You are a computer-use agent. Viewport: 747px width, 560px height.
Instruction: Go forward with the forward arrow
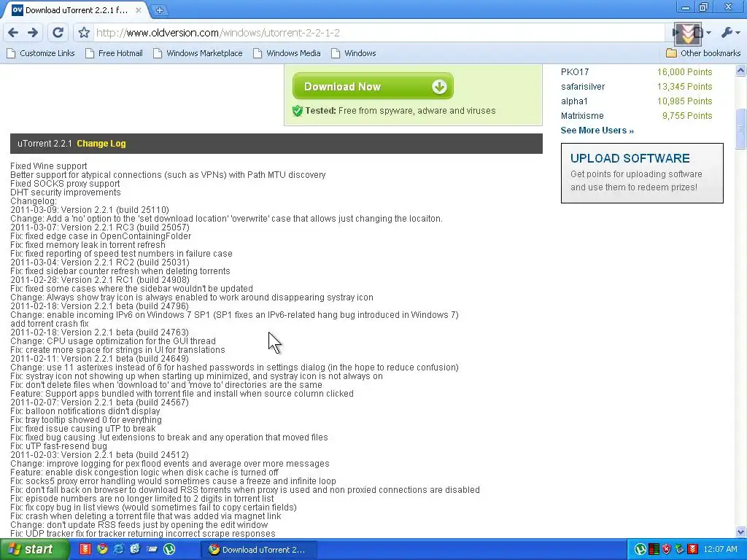click(x=33, y=32)
